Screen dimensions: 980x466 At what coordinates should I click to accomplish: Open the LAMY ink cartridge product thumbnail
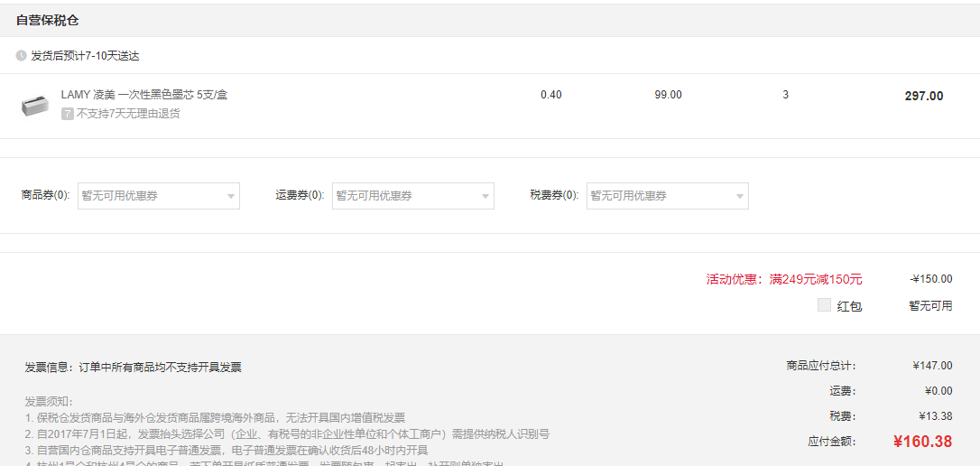(x=34, y=106)
